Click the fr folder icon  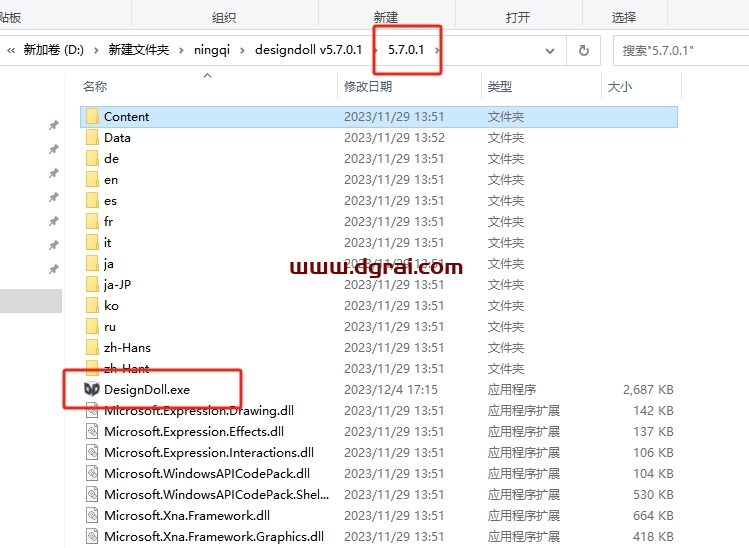(x=92, y=222)
